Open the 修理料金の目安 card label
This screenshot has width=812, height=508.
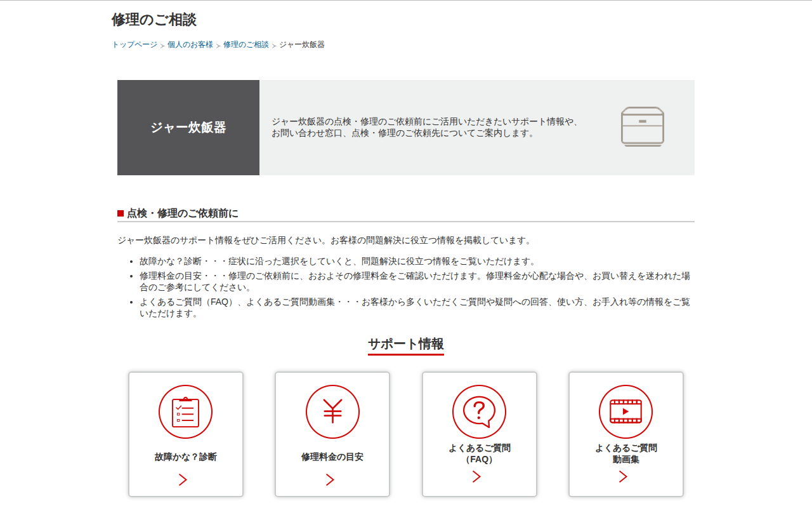pyautogui.click(x=332, y=457)
